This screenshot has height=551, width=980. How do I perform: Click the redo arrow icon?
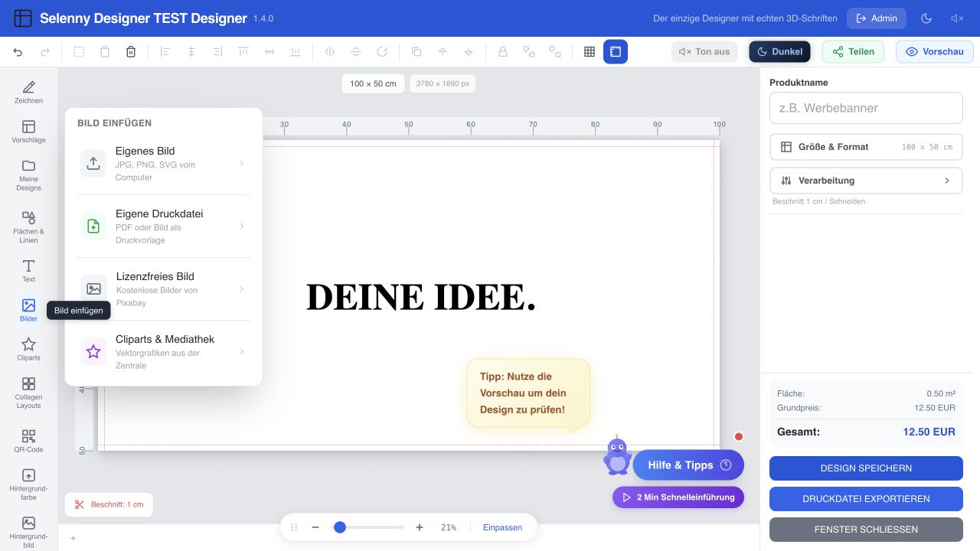(x=44, y=52)
